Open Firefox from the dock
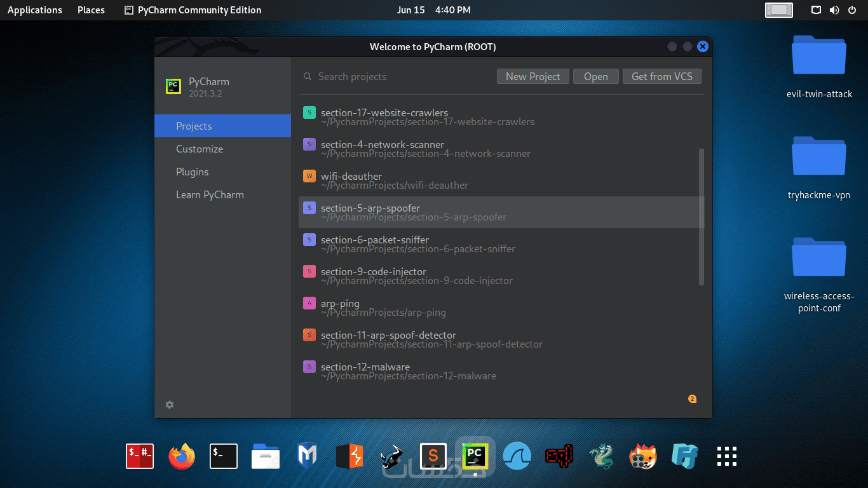This screenshot has height=488, width=868. pos(182,456)
